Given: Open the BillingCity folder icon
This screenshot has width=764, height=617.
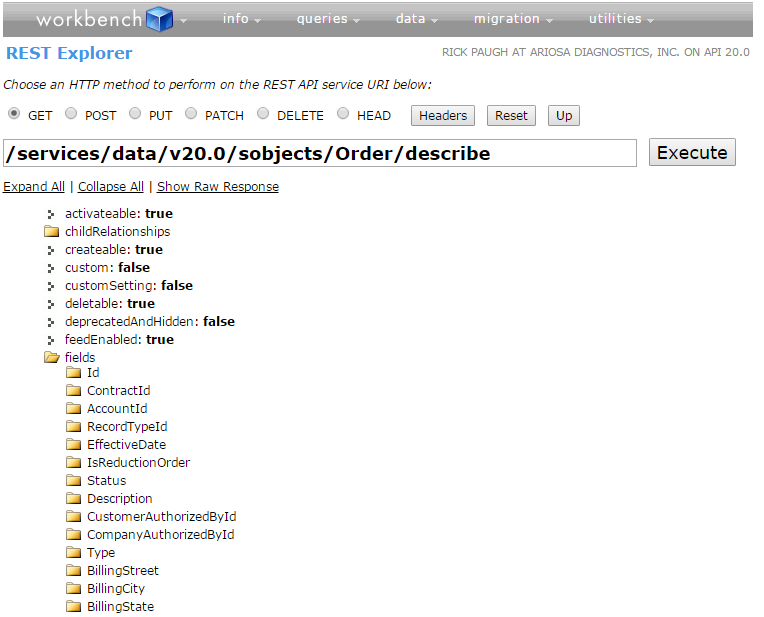Looking at the screenshot, I should click(73, 588).
